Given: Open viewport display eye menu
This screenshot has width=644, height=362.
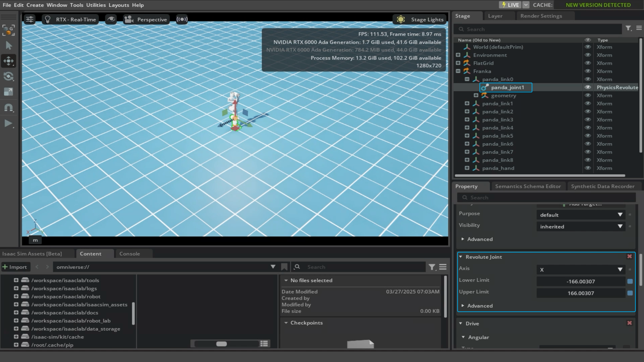Looking at the screenshot, I should pos(111,20).
